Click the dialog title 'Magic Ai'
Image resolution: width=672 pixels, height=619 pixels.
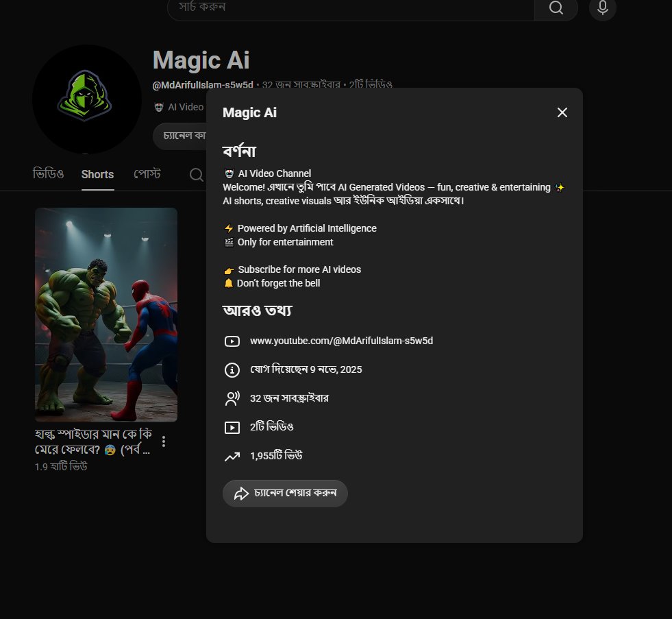tap(249, 112)
